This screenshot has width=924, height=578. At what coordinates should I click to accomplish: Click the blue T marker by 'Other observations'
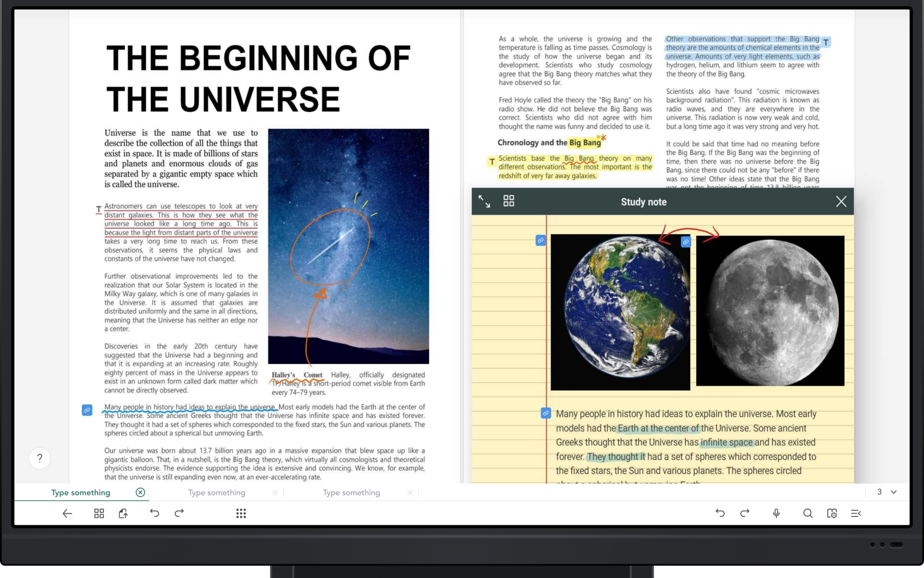pyautogui.click(x=826, y=42)
